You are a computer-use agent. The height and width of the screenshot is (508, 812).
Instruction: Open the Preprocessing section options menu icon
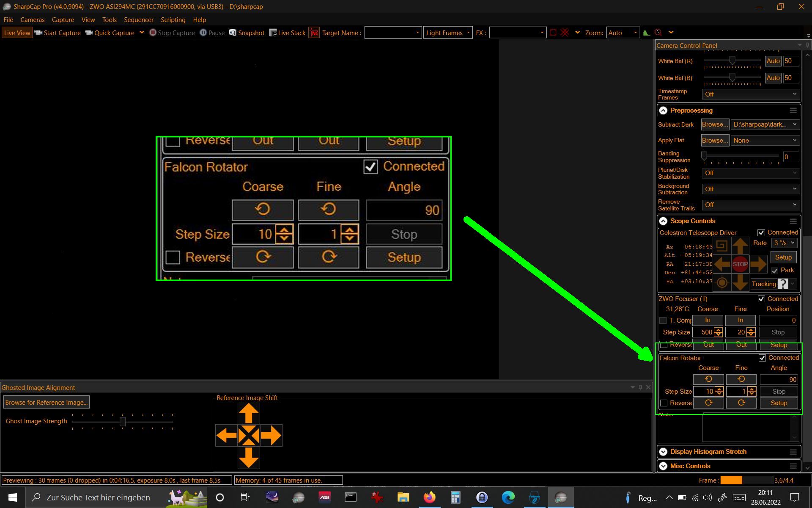tap(793, 110)
